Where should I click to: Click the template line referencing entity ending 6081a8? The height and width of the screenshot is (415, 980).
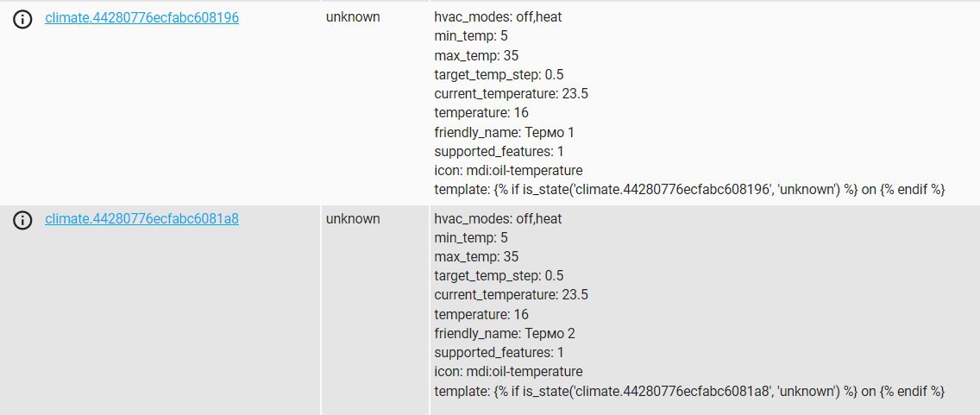click(690, 392)
